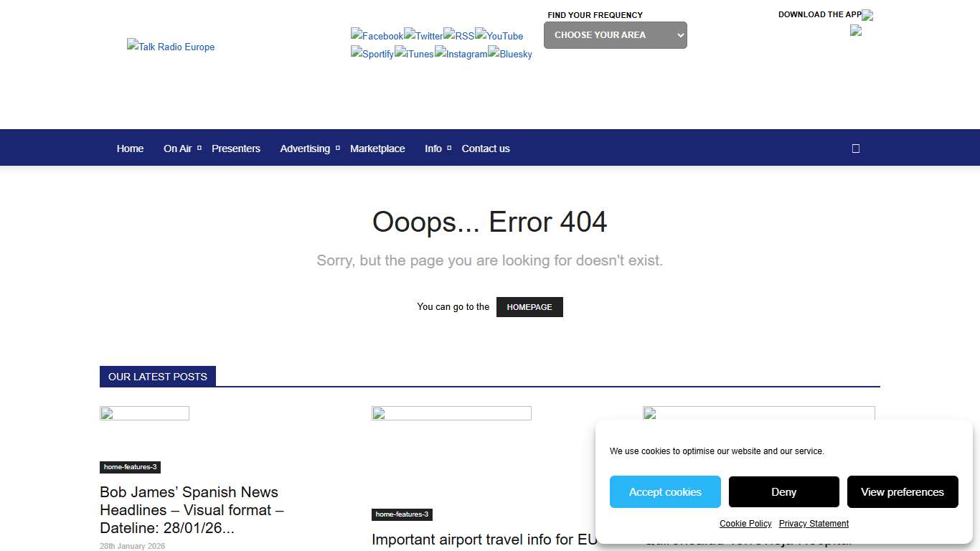Open the Cookie Policy link
Viewport: 980px width, 551px height.
(x=745, y=524)
